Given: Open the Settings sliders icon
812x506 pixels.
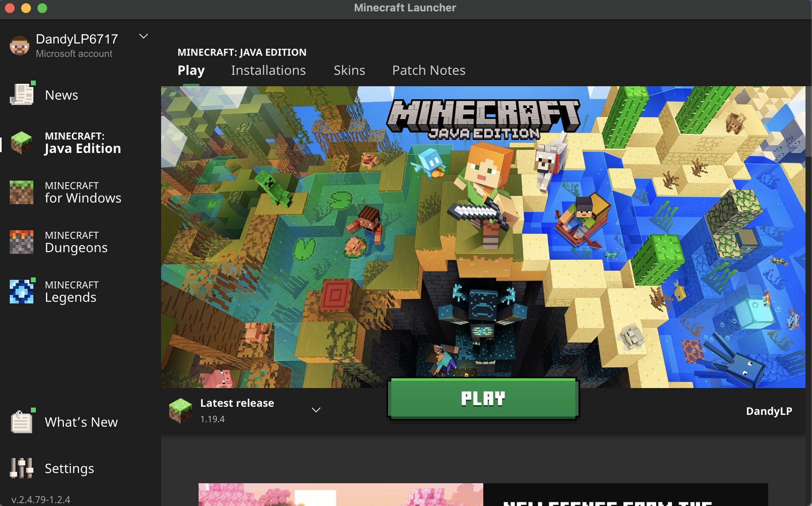Looking at the screenshot, I should tap(22, 468).
